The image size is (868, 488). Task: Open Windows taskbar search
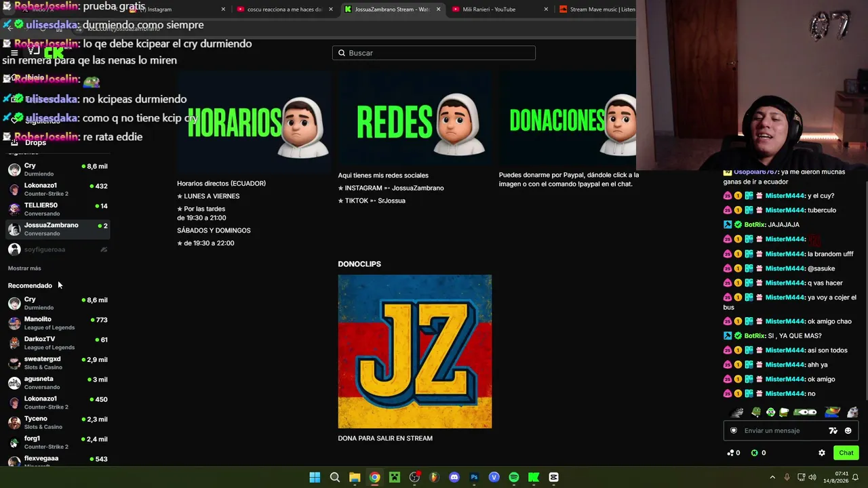[x=335, y=477]
